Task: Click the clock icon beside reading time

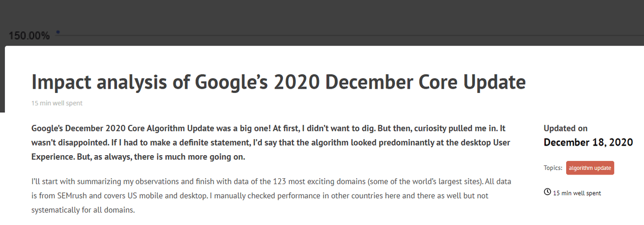Action: (547, 192)
